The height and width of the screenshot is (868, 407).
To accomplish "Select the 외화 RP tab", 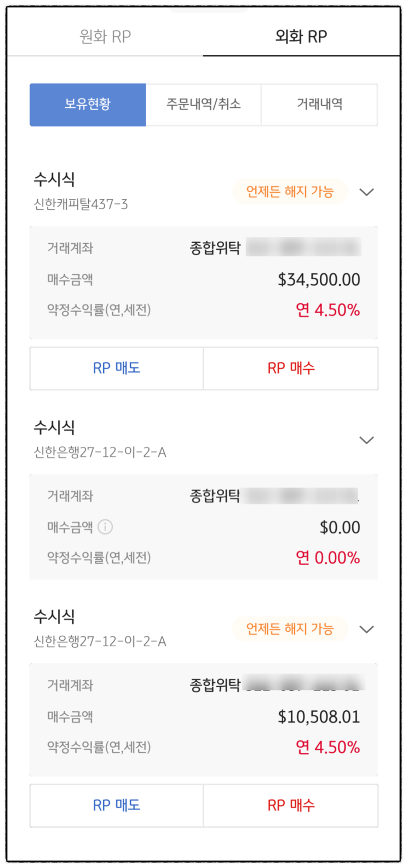I will tap(301, 37).
